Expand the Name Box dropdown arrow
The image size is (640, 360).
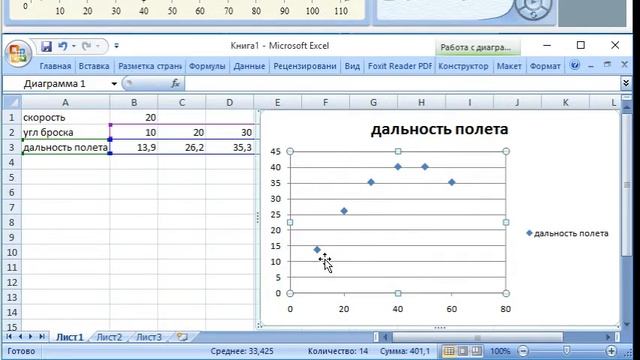tap(114, 84)
